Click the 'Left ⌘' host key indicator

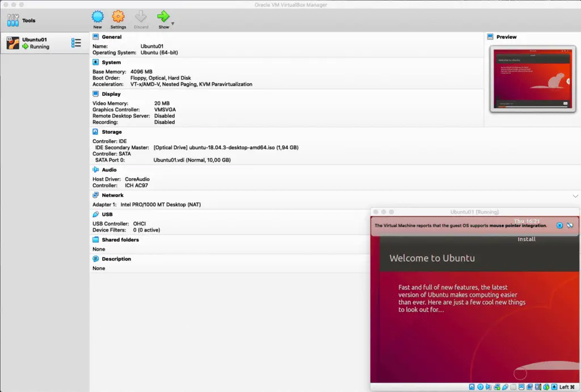[567, 387]
